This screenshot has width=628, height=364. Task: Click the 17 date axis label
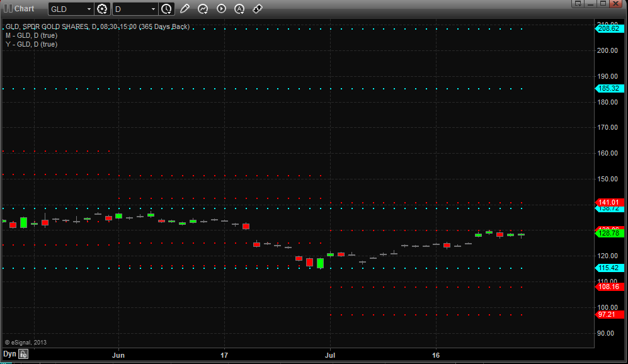point(224,355)
